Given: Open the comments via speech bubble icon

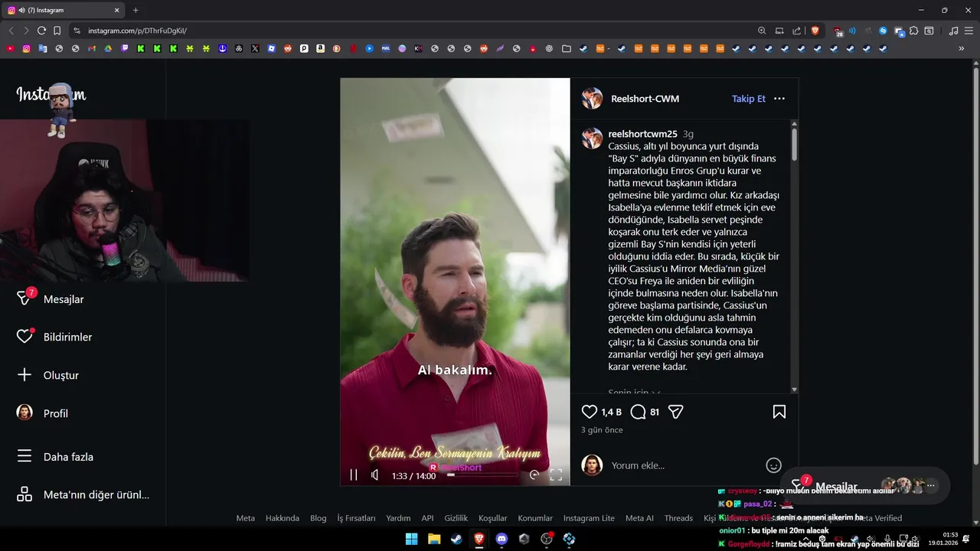Looking at the screenshot, I should click(638, 412).
